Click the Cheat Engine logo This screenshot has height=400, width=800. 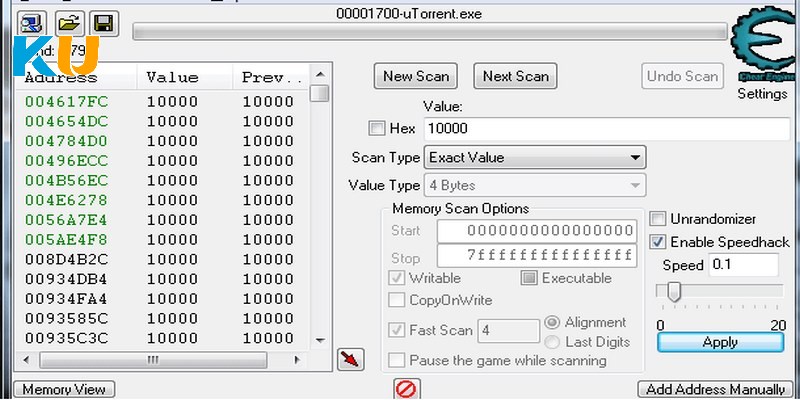(764, 43)
